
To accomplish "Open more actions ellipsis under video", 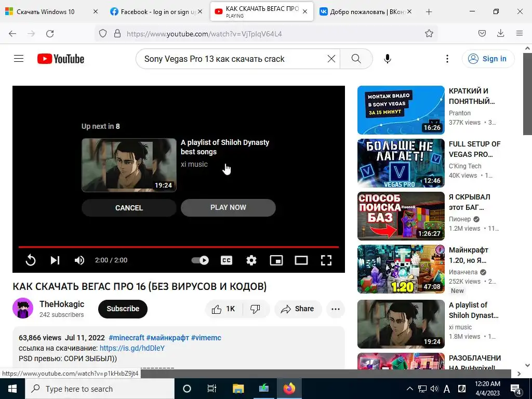I will click(x=336, y=309).
